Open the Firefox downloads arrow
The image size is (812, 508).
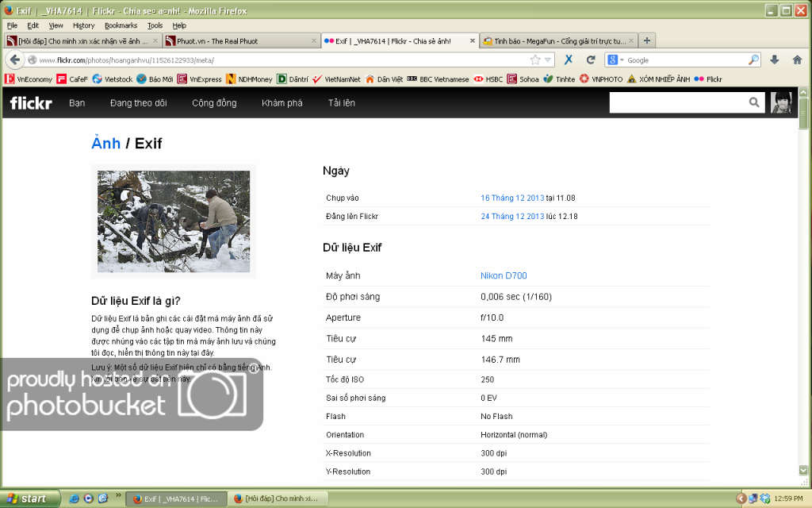775,60
